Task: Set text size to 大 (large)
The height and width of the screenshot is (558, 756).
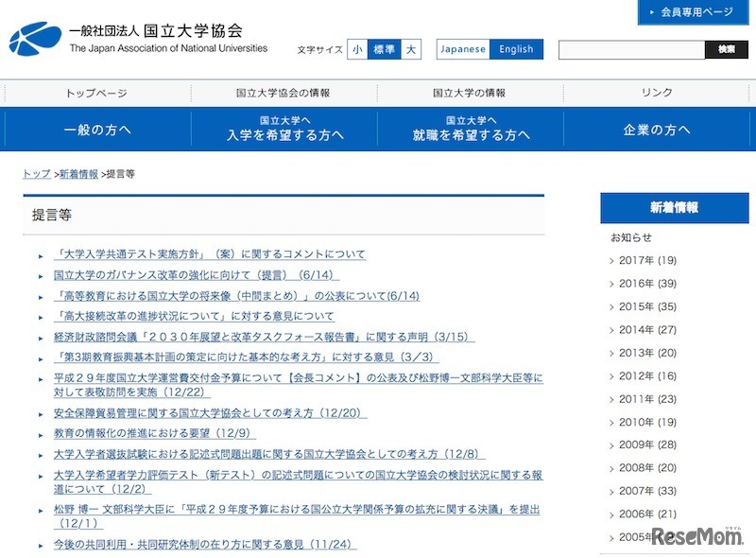Action: [x=410, y=49]
